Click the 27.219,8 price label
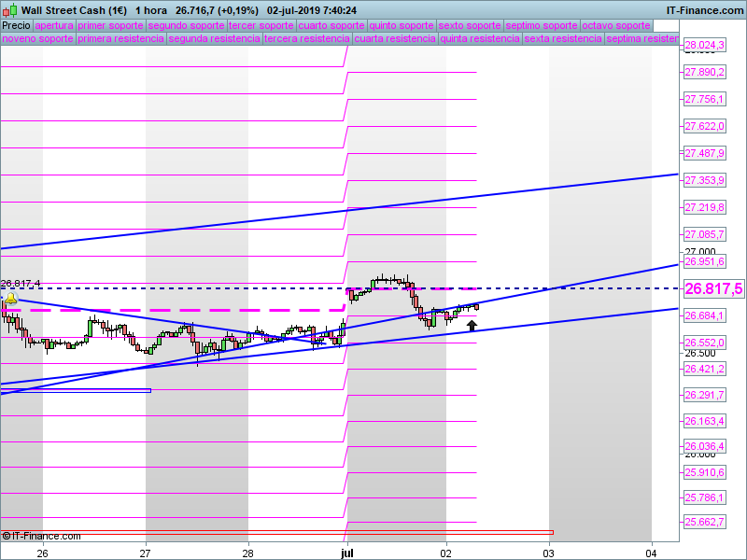The height and width of the screenshot is (560, 747). coord(705,207)
